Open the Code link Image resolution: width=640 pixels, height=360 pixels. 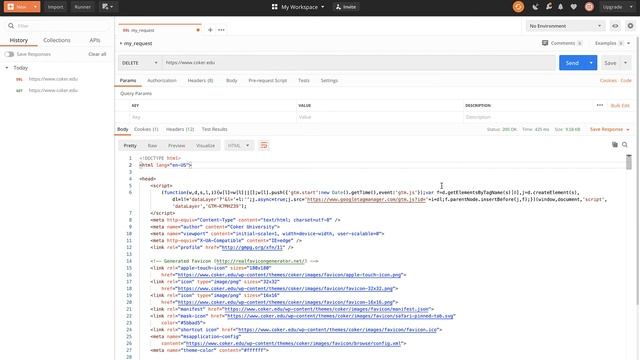(x=626, y=80)
